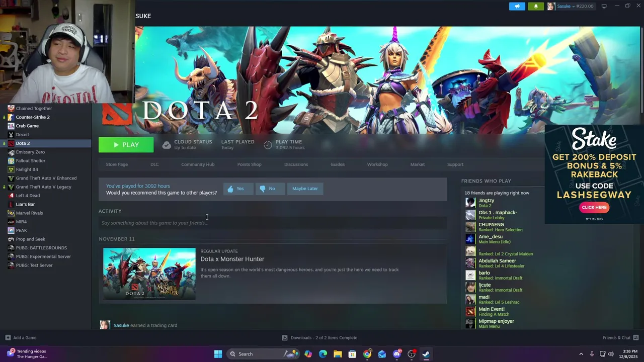
Task: Click the Left 4 Dead game icon
Action: 11,196
